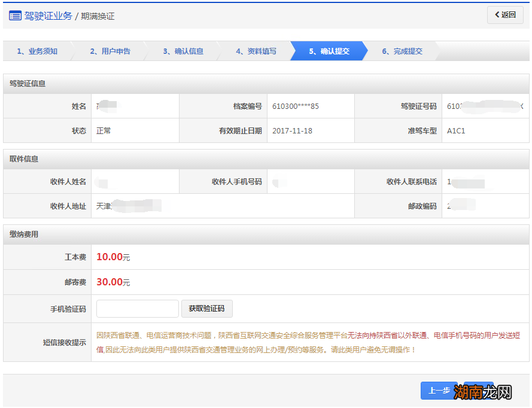Switch to the "3、确认信息" step
532x408 pixels.
[183, 51]
